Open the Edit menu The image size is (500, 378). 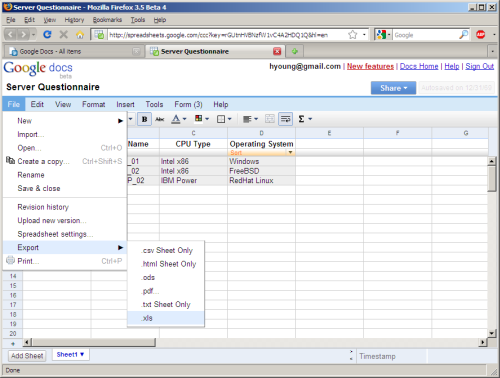point(37,104)
